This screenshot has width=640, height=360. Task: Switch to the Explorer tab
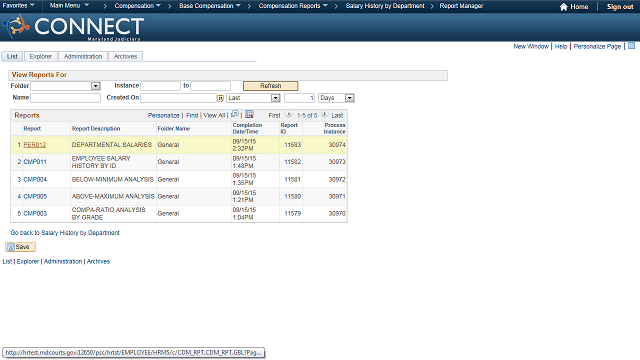(41, 56)
